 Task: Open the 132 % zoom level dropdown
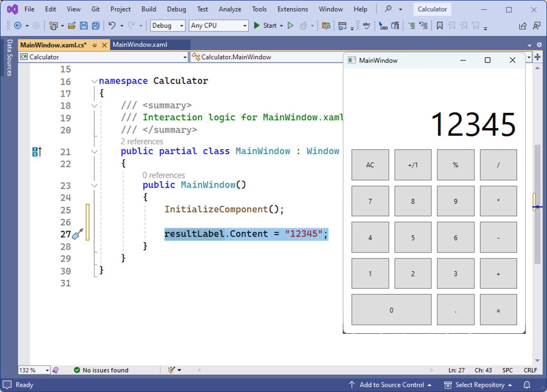pyautogui.click(x=34, y=370)
